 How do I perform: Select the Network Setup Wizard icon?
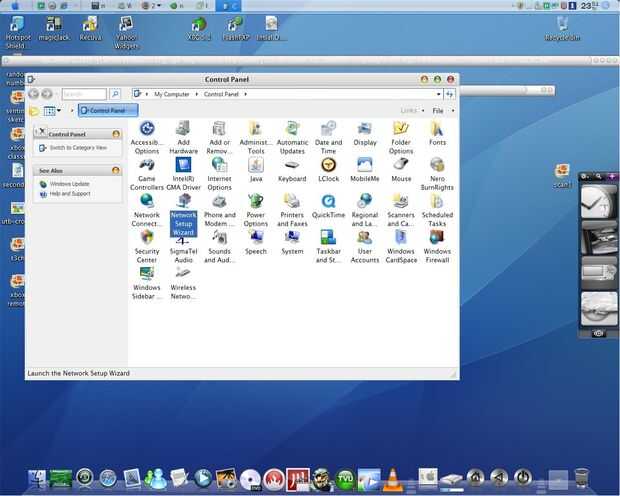[x=183, y=214]
